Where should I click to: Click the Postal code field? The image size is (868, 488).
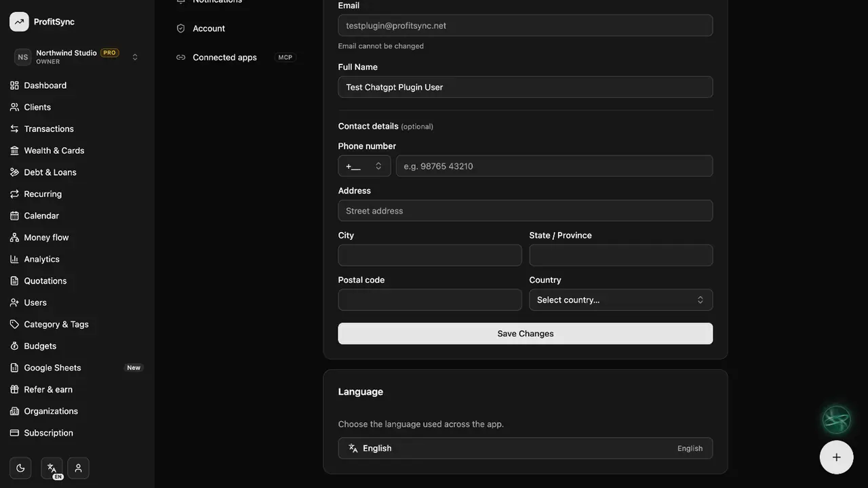pyautogui.click(x=430, y=300)
